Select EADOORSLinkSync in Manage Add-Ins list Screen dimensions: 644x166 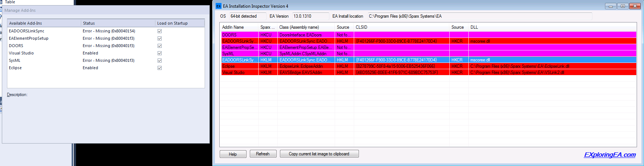(26, 31)
